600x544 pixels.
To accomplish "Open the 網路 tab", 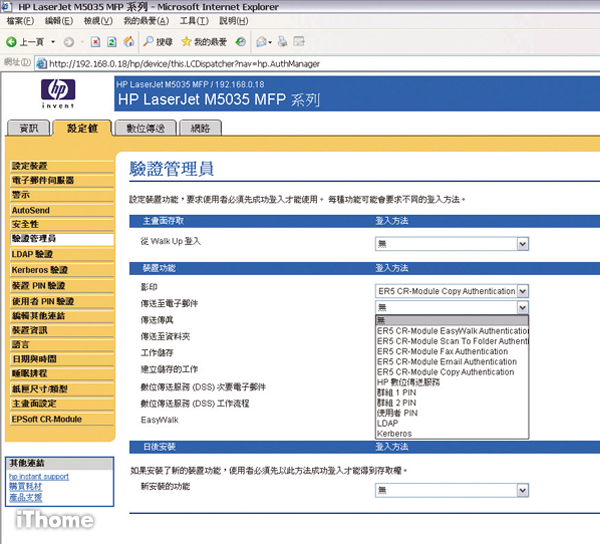I will click(x=200, y=128).
